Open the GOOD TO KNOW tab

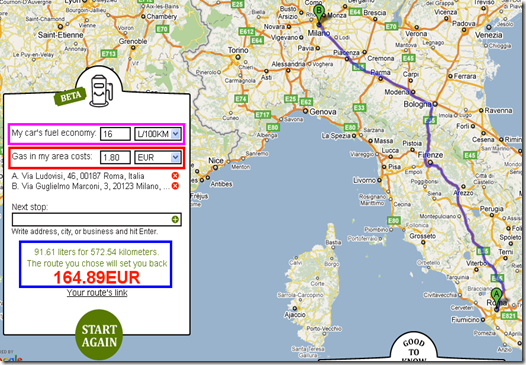click(x=413, y=351)
